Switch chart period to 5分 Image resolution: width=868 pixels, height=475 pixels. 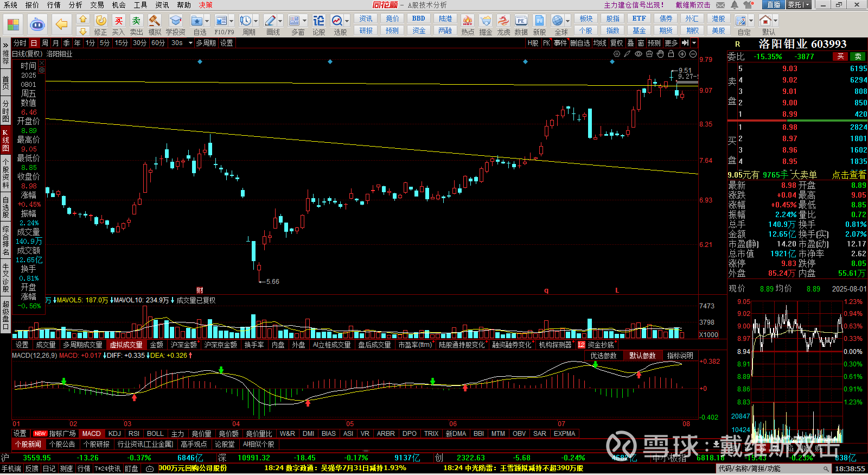point(104,43)
